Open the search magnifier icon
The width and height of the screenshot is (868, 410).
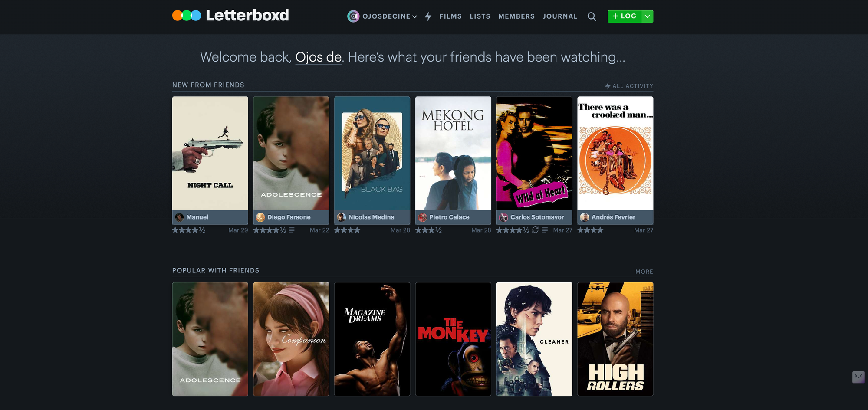tap(592, 16)
